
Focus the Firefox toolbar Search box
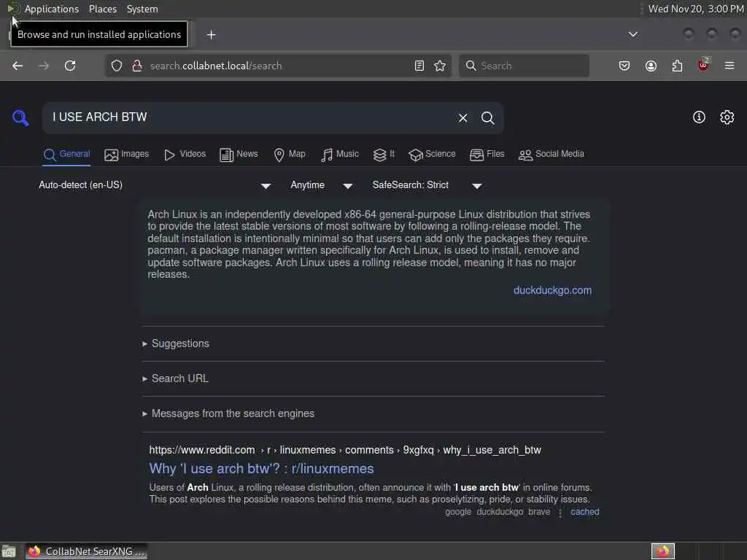click(x=524, y=66)
